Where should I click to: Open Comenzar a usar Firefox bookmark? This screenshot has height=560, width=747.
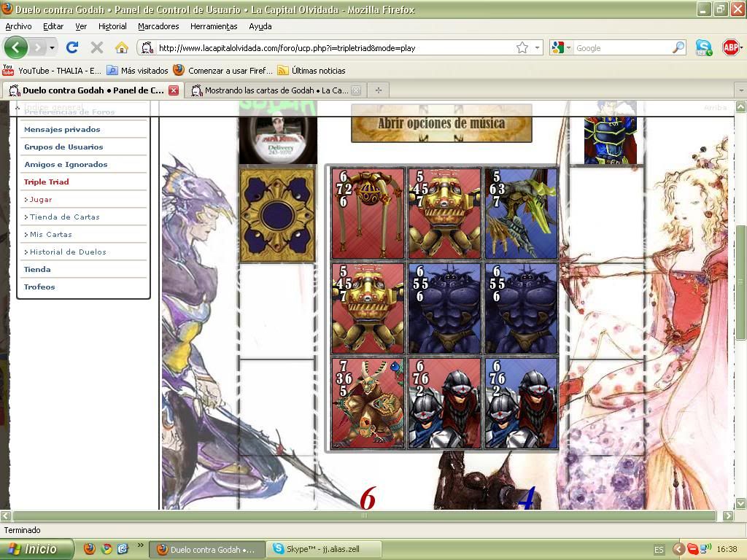click(223, 71)
